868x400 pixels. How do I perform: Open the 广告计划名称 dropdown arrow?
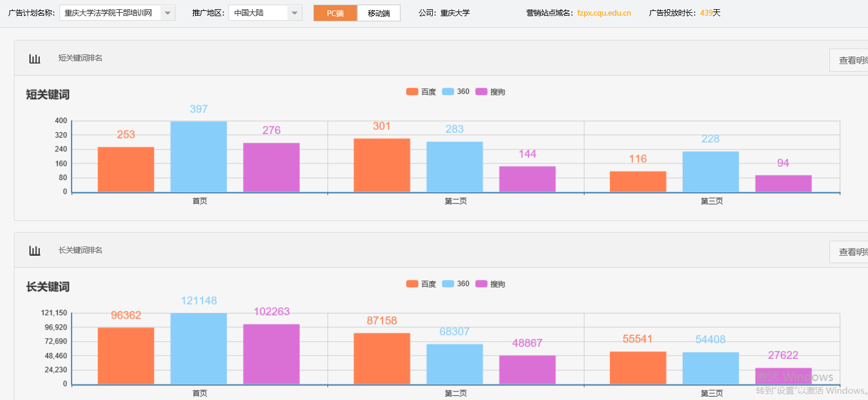click(167, 13)
